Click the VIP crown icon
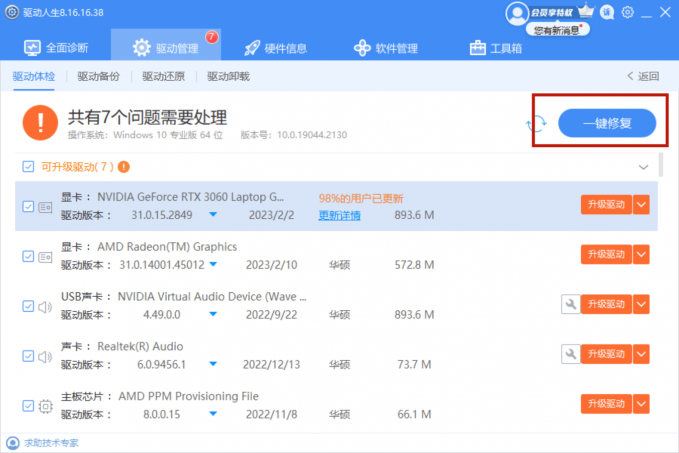679x453 pixels. [x=586, y=10]
